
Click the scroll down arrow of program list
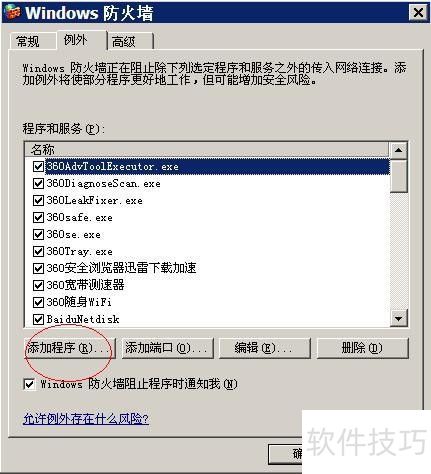pyautogui.click(x=398, y=318)
